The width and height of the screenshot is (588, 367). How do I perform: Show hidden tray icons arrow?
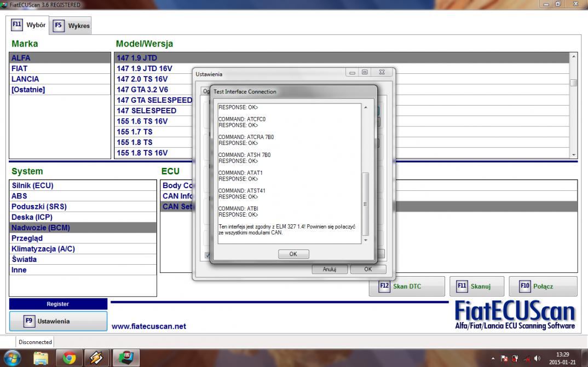pyautogui.click(x=493, y=358)
